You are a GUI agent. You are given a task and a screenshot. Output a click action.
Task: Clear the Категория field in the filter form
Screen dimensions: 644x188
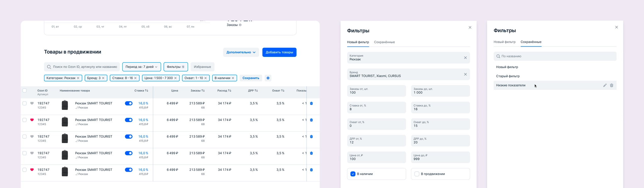click(x=465, y=58)
